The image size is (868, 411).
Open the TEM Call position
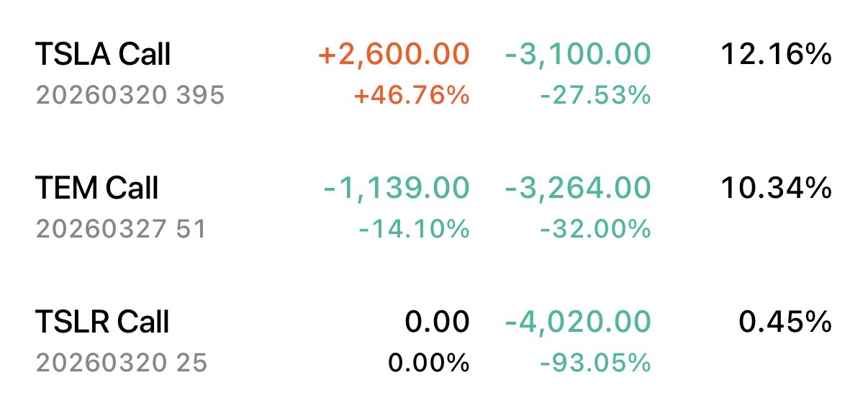97,189
